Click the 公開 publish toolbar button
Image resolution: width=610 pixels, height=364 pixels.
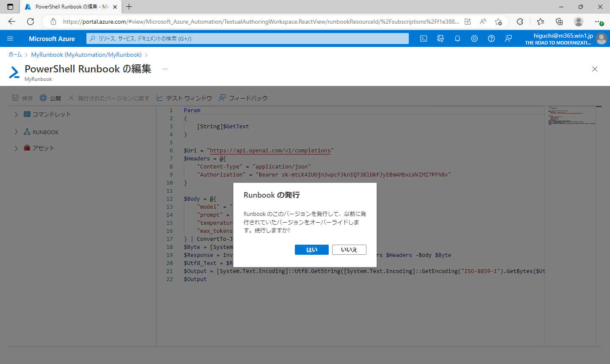click(x=50, y=98)
